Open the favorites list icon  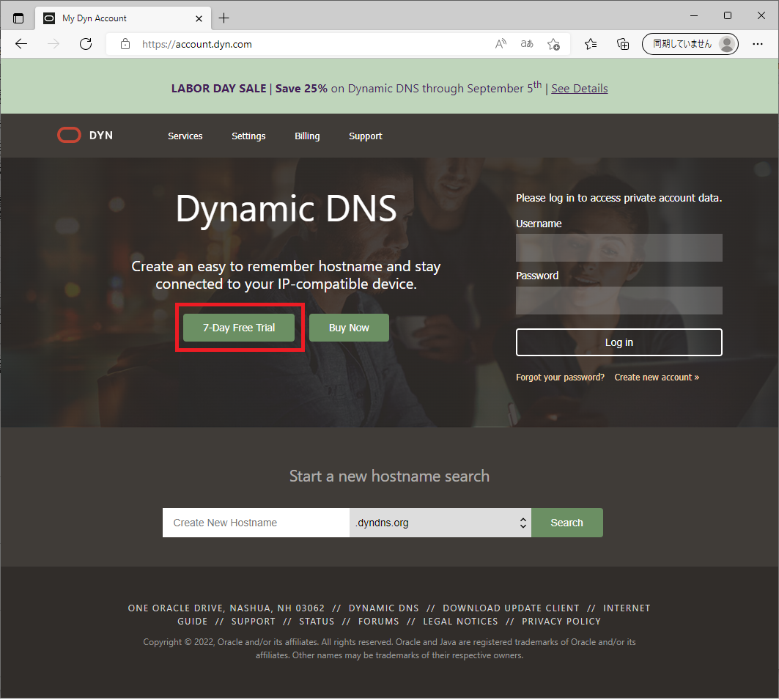tap(591, 44)
